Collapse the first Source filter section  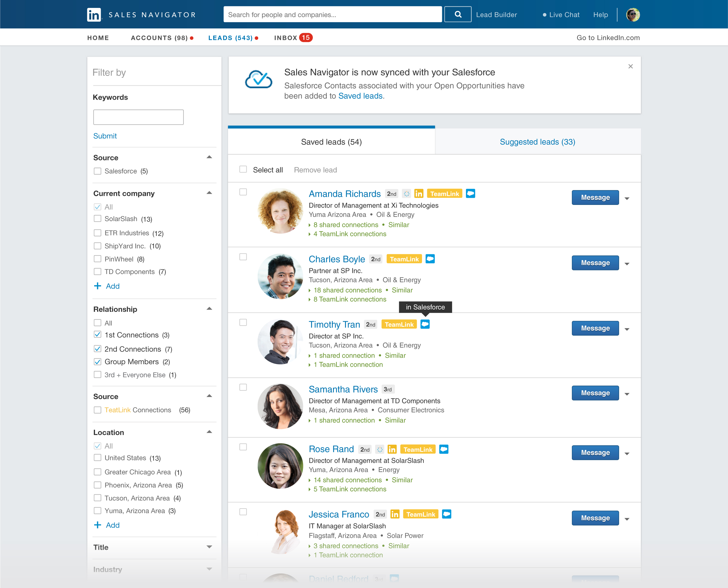209,157
